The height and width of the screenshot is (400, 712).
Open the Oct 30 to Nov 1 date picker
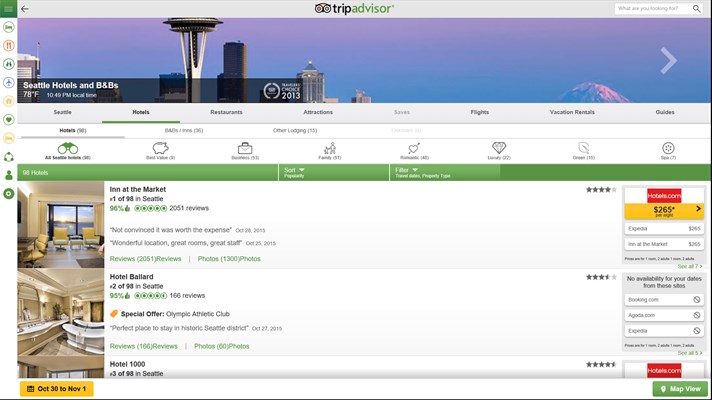click(57, 389)
